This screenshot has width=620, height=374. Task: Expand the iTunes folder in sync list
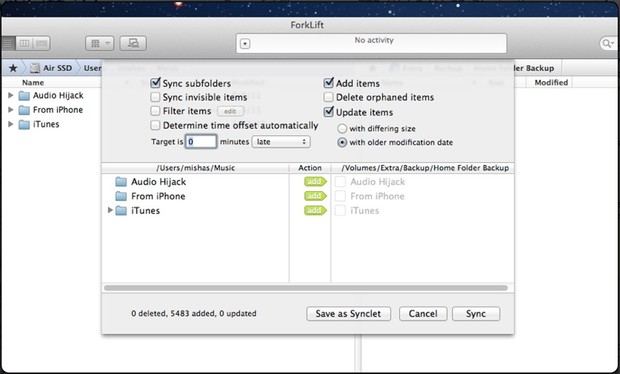[110, 210]
